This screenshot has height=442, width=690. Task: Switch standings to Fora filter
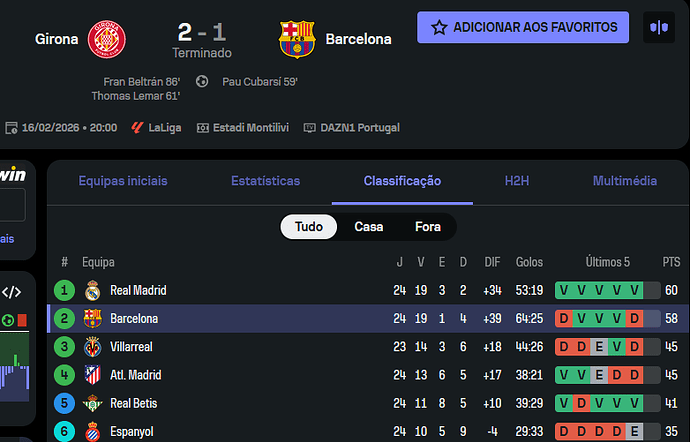pyautogui.click(x=427, y=227)
